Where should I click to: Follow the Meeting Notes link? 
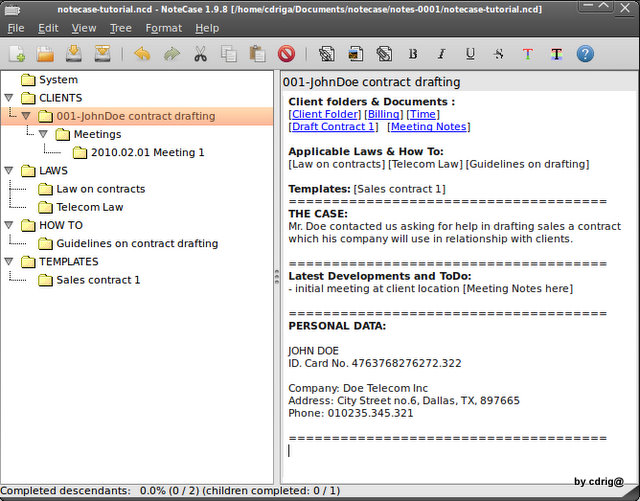pyautogui.click(x=429, y=127)
